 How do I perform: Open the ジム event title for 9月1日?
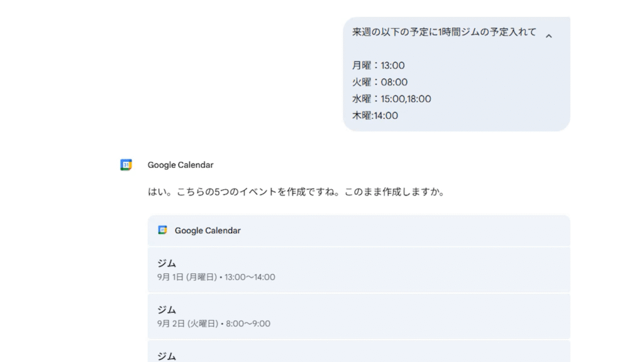point(167,263)
